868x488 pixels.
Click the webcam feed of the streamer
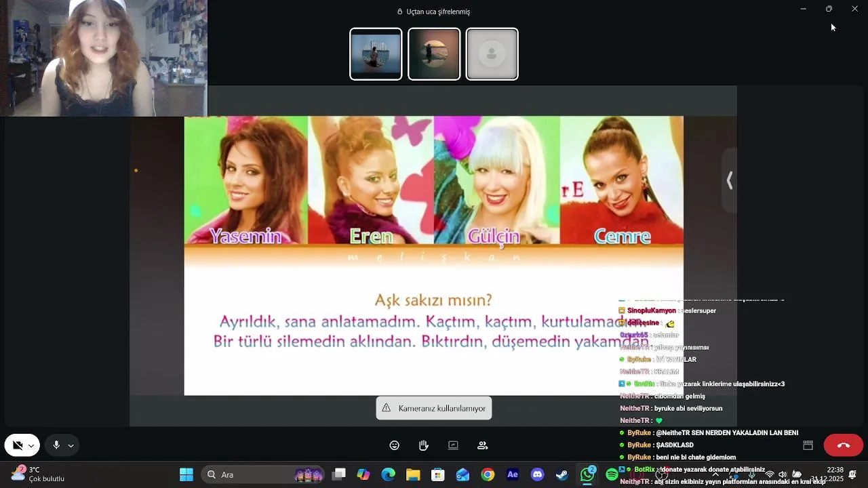[103, 58]
